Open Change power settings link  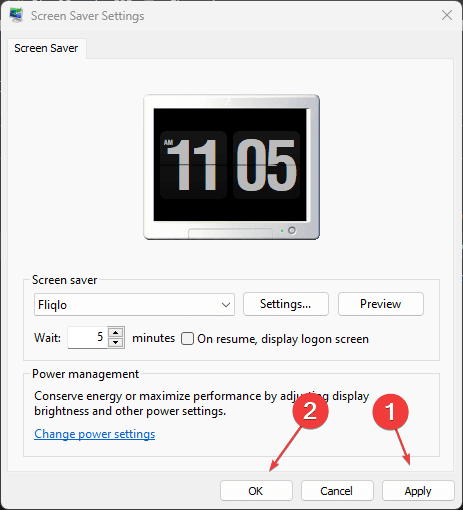(x=95, y=434)
